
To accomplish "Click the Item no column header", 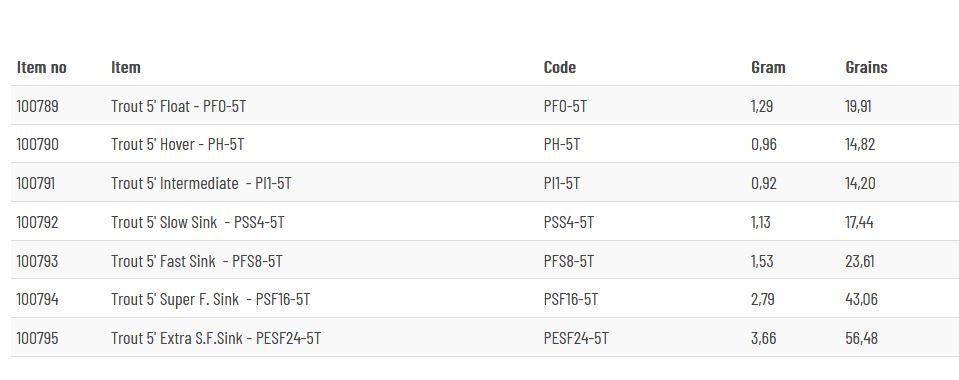I will coord(42,67).
